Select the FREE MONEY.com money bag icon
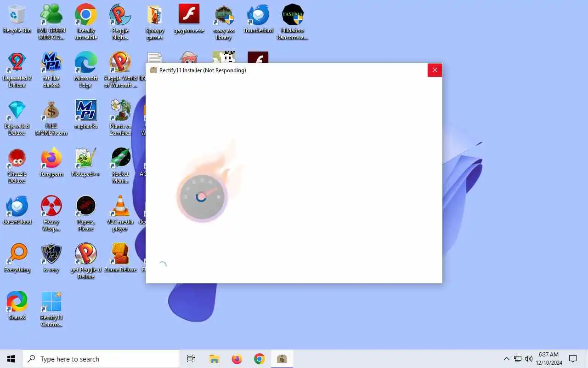The width and height of the screenshot is (588, 368). pyautogui.click(x=51, y=118)
